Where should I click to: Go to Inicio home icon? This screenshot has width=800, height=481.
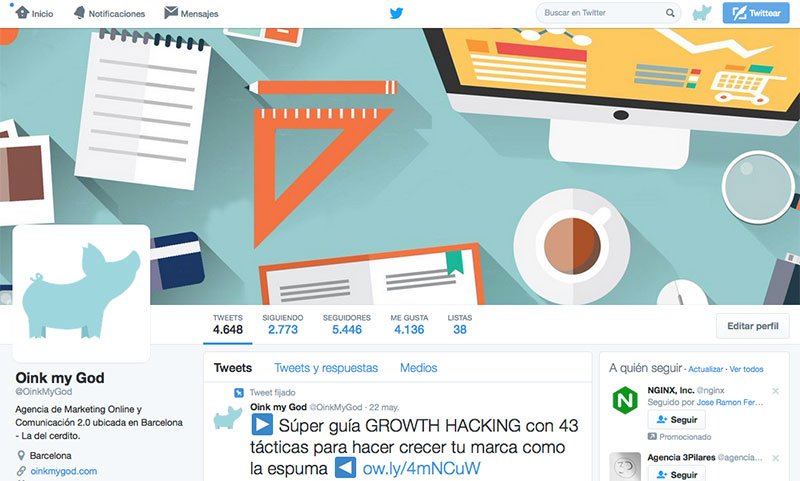tap(22, 12)
